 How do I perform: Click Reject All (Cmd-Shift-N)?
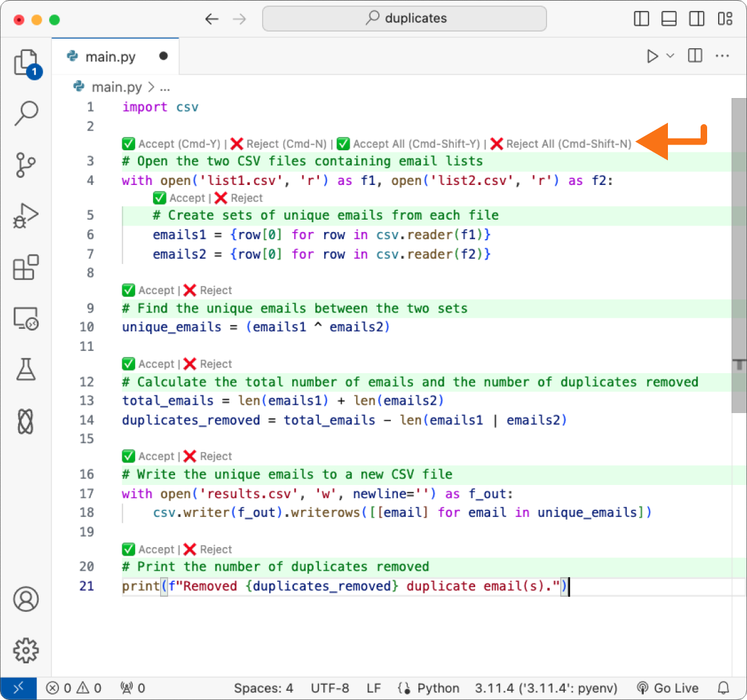point(561,144)
